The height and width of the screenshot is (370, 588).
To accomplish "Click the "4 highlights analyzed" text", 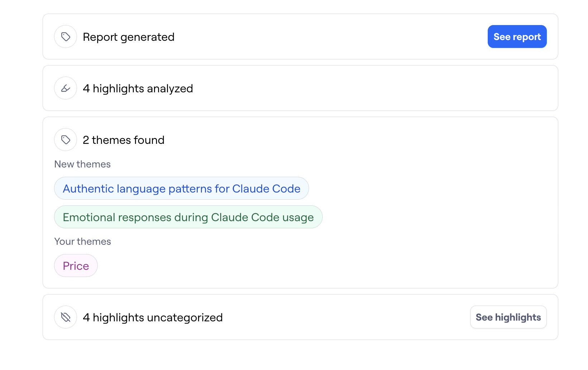I will point(138,88).
